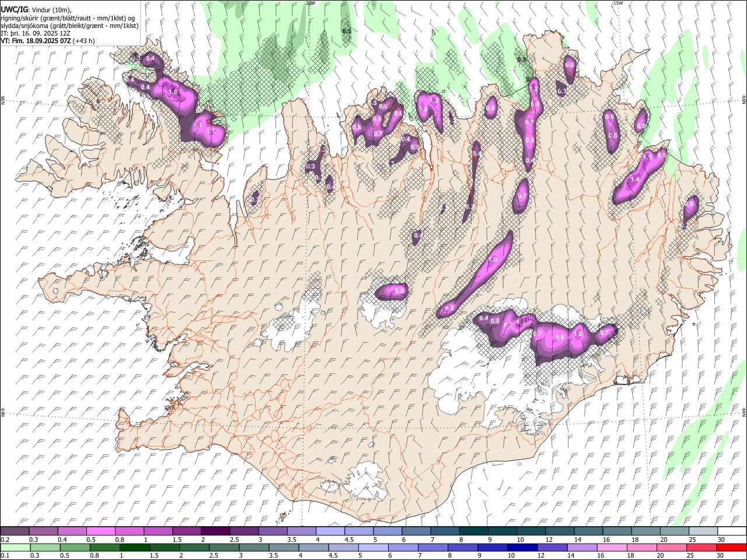Click the '20W' longitude label
Viewport: 747px width, 560px height.
pyautogui.click(x=310, y=3)
